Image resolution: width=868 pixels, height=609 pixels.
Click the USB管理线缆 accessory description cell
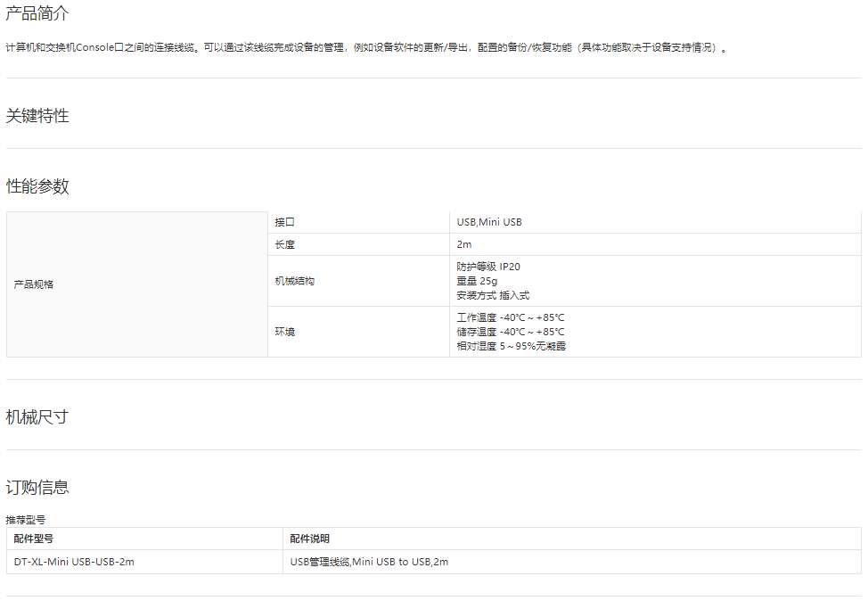click(369, 562)
